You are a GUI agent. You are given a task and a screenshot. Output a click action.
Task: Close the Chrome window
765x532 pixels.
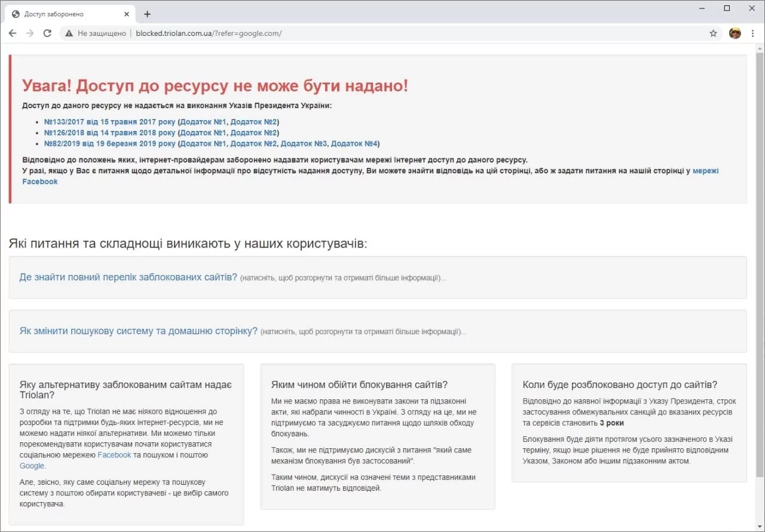click(x=752, y=8)
